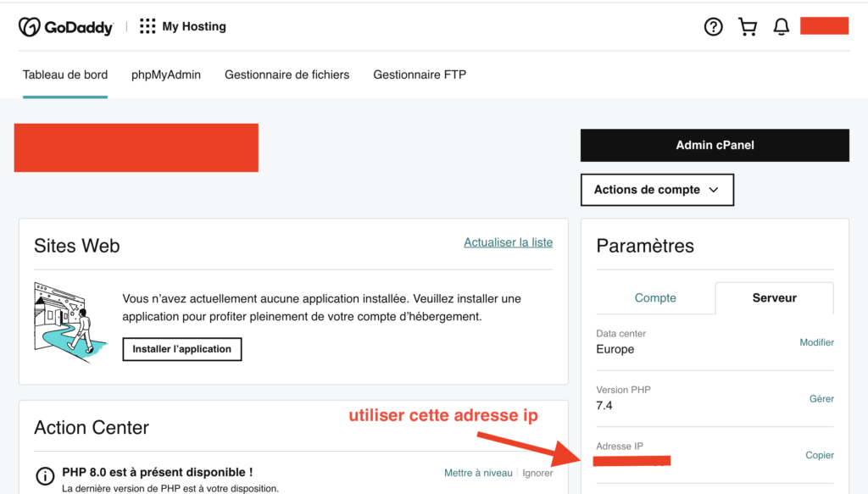The height and width of the screenshot is (494, 868).
Task: Click the Version PHP label
Action: point(623,390)
